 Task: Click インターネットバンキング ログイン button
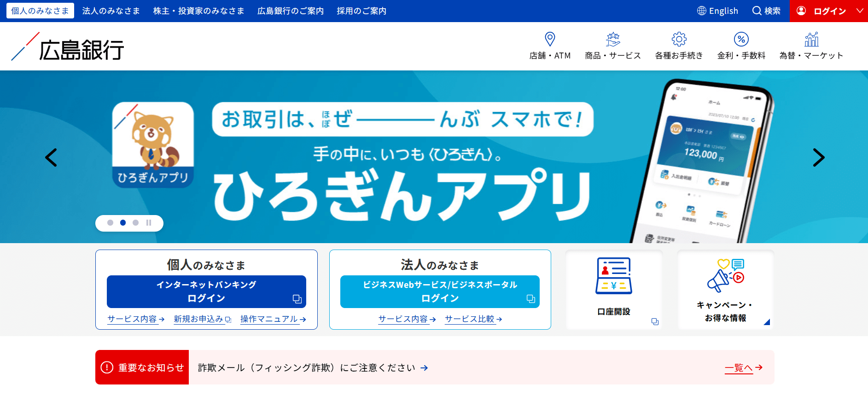[x=206, y=291]
